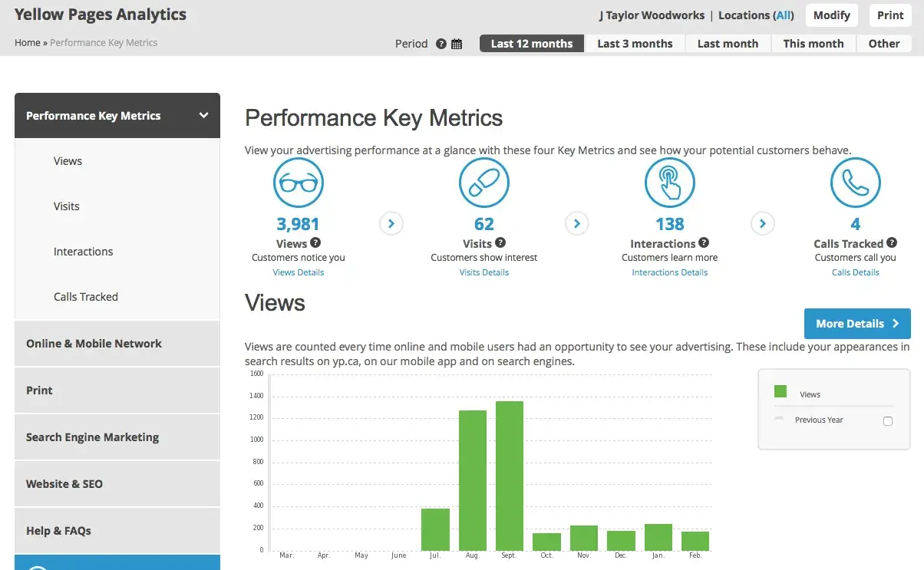Click help icon next to Views metric
This screenshot has width=924, height=570.
[315, 242]
